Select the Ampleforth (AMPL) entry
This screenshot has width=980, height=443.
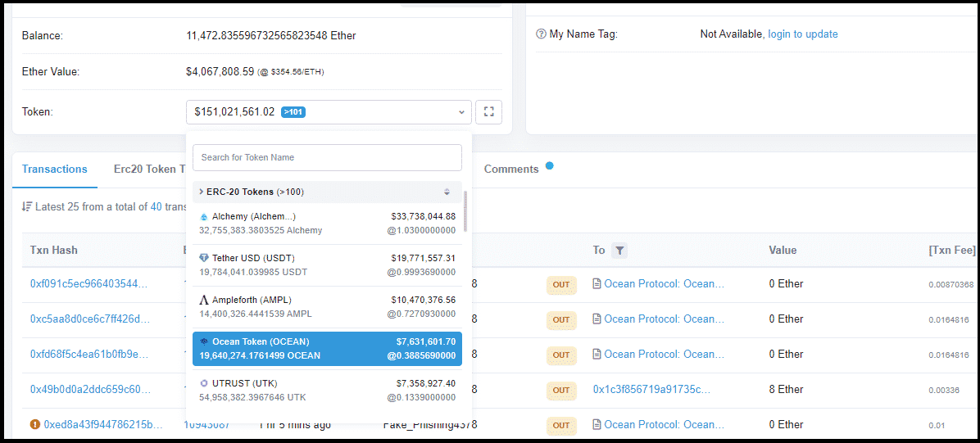point(327,307)
